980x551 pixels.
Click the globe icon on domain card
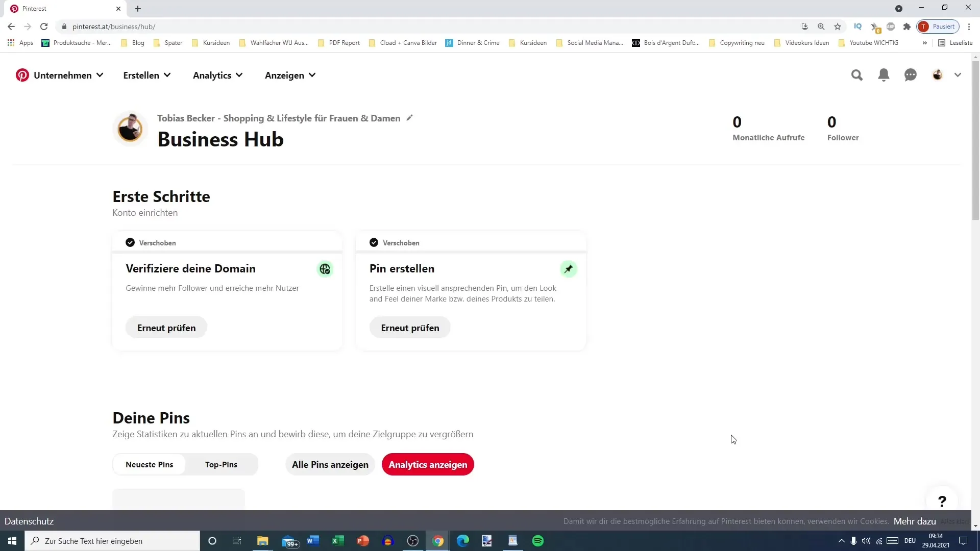[x=325, y=269]
